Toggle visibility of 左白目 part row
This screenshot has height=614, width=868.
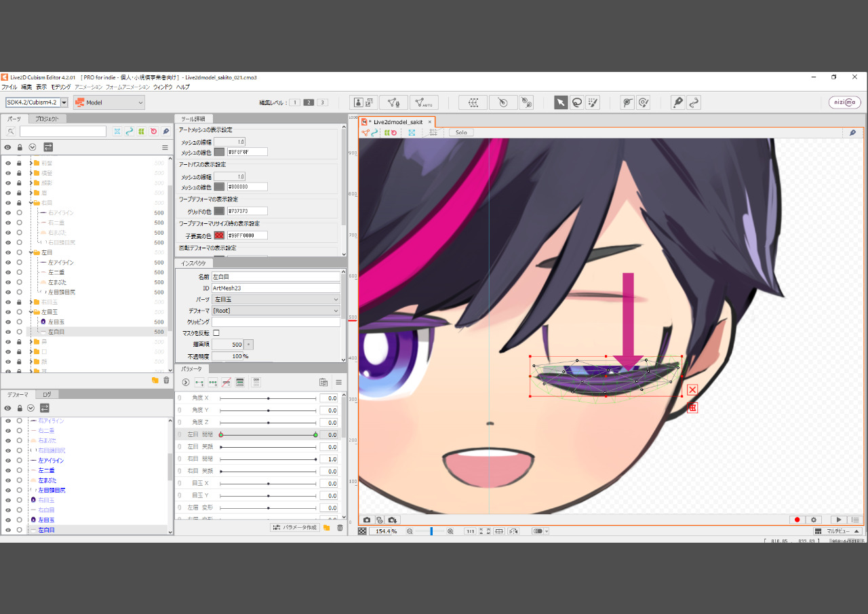coord(8,332)
